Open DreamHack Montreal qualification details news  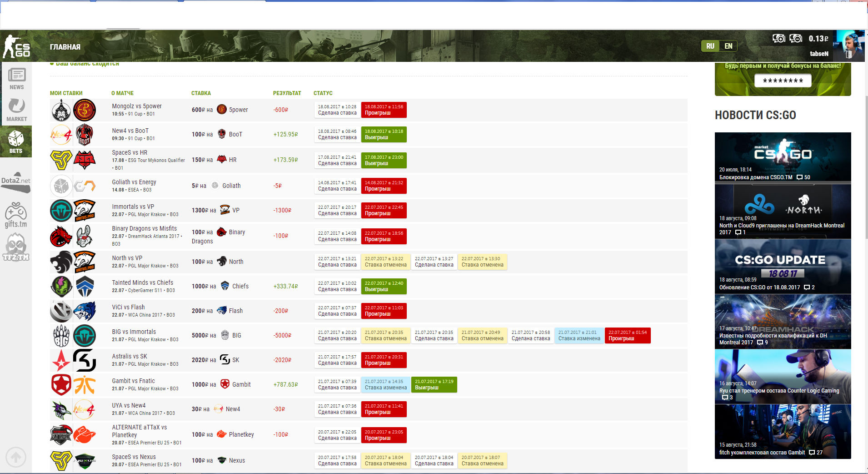(x=783, y=322)
